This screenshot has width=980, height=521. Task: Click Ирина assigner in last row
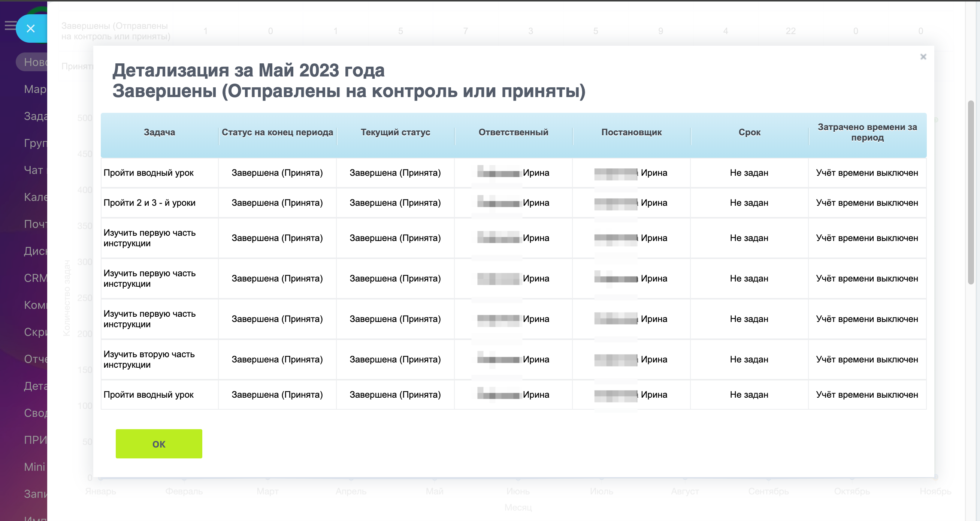pyautogui.click(x=653, y=395)
